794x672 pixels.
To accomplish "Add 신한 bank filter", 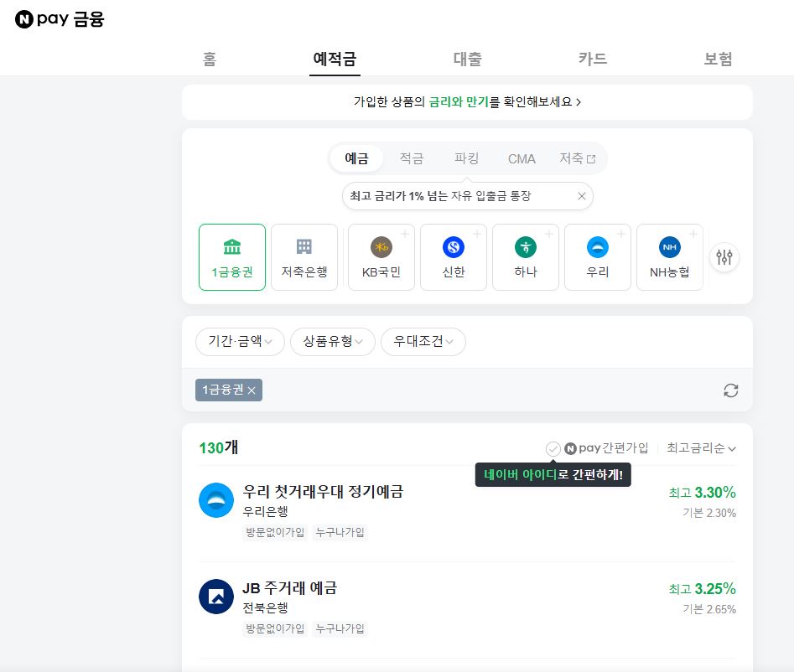I will click(x=454, y=257).
